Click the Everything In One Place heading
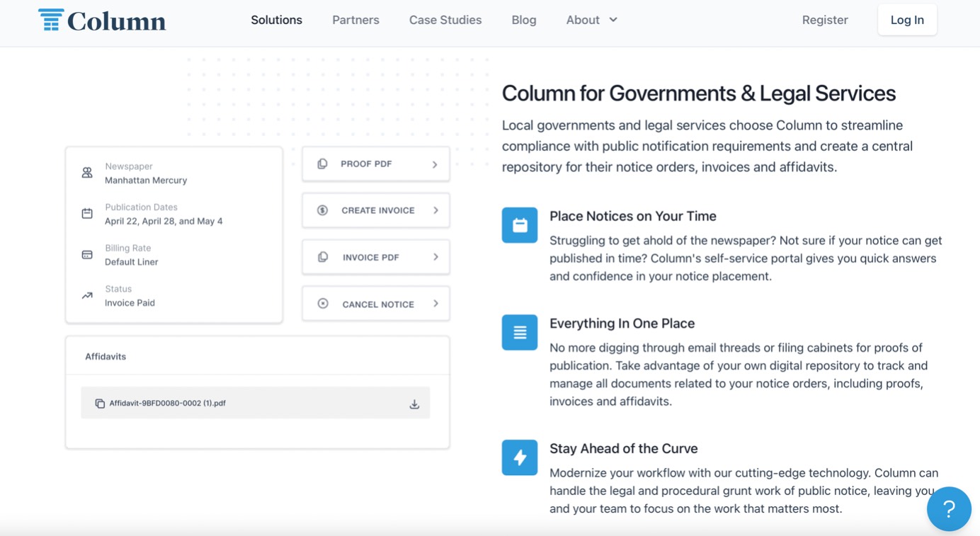This screenshot has height=536, width=980. tap(622, 324)
